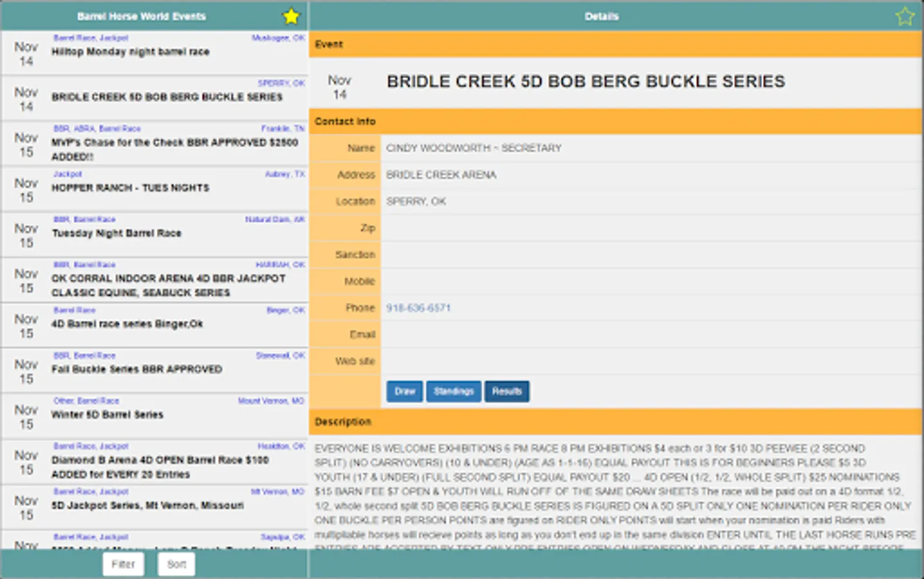Screen dimensions: 924x579
Task: Select the OK CORRAL INDOOR ARENA jackpot event
Action: click(x=154, y=280)
